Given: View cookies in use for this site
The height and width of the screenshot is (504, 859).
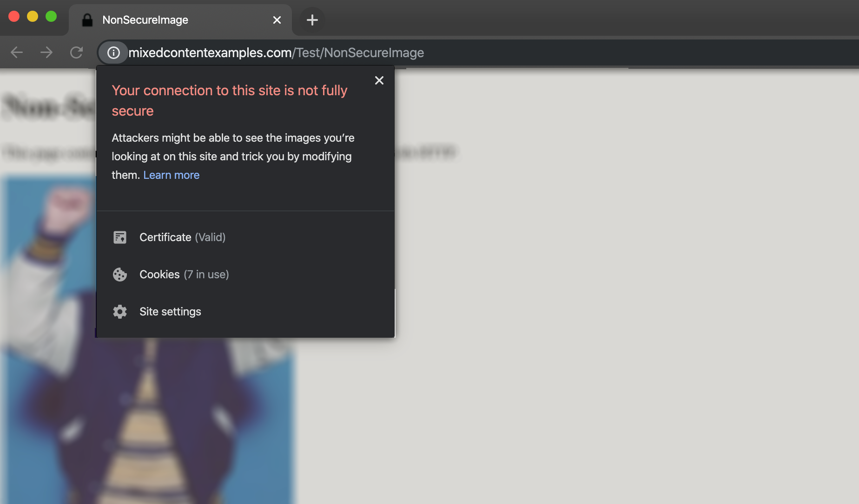Looking at the screenshot, I should point(184,274).
